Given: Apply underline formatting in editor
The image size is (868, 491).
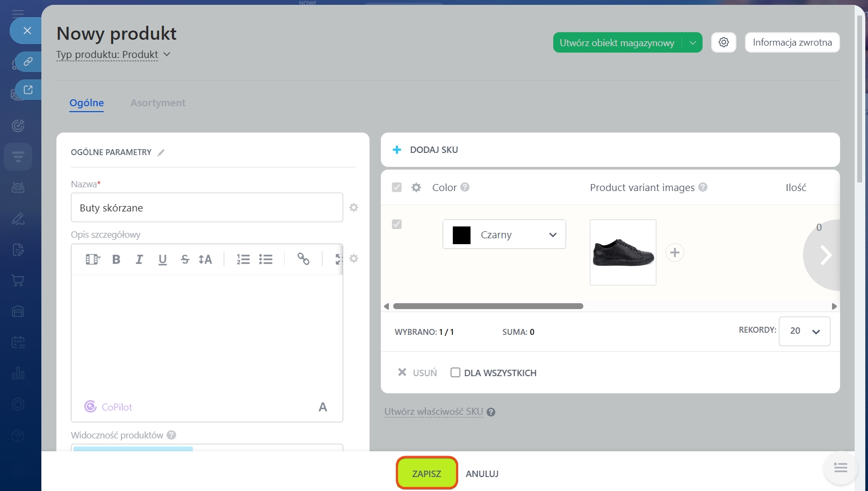Looking at the screenshot, I should pos(162,260).
